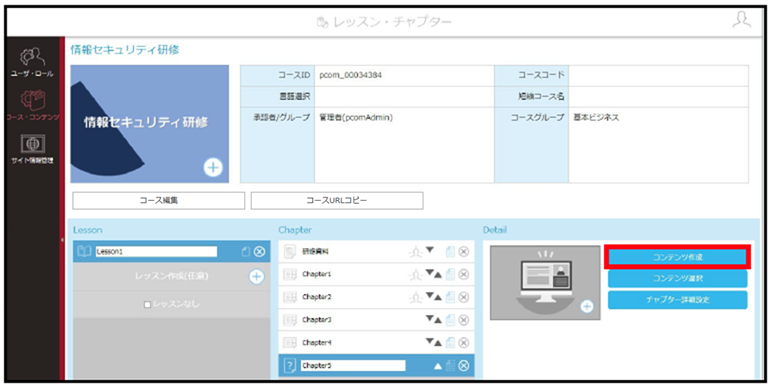
Task: Move Chapter5 up with up arrow
Action: [438, 366]
